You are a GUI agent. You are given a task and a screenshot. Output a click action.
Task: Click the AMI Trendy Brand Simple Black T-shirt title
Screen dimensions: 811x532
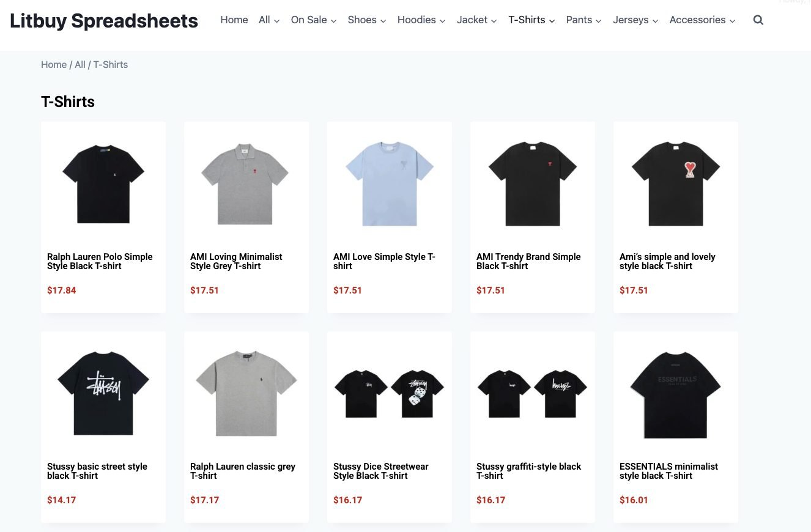pos(528,261)
